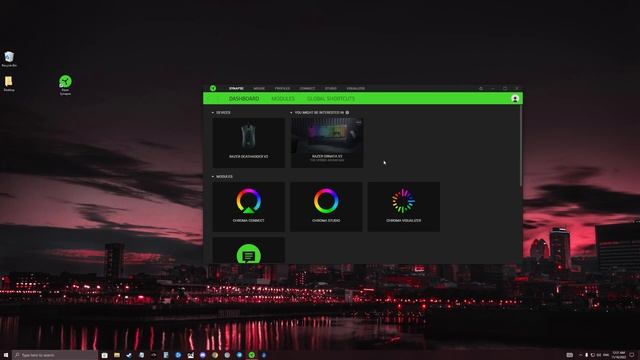
Task: Open the Discord taskbar icon
Action: (202, 355)
